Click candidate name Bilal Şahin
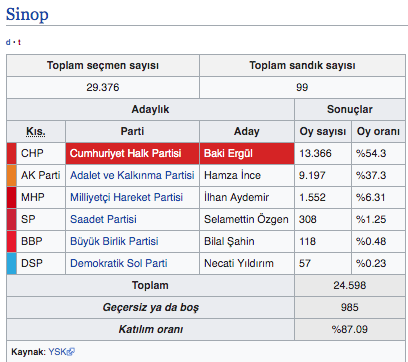The height and width of the screenshot is (362, 408). (x=229, y=241)
